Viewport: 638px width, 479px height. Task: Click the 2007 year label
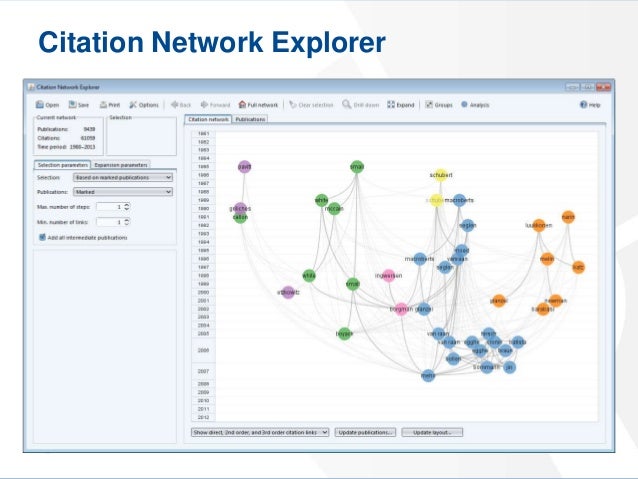tap(203, 371)
